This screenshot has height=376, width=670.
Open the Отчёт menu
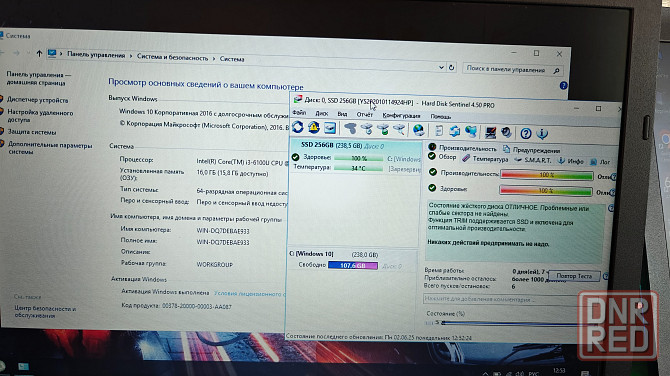[x=364, y=115]
